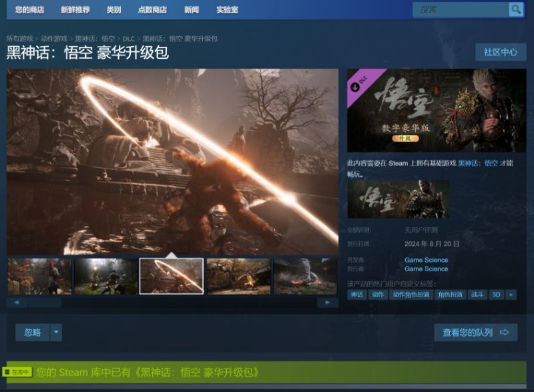Click the 所有游戏 breadcrumb link
The width and height of the screenshot is (534, 392).
pos(20,39)
